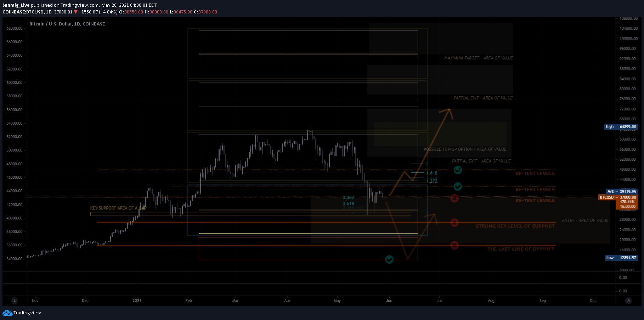Click the -1556.87 (-4.04%) change value
This screenshot has width=644, height=320.
pos(98,12)
